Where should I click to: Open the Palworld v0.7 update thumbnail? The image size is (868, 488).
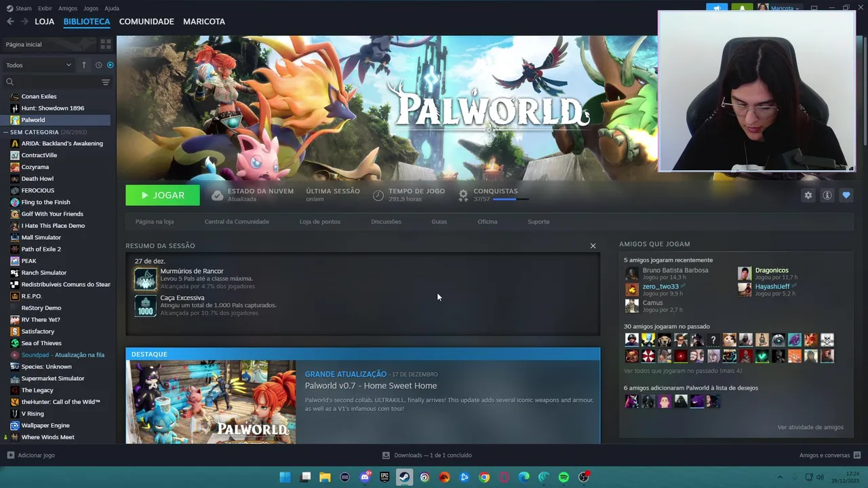[x=211, y=402]
